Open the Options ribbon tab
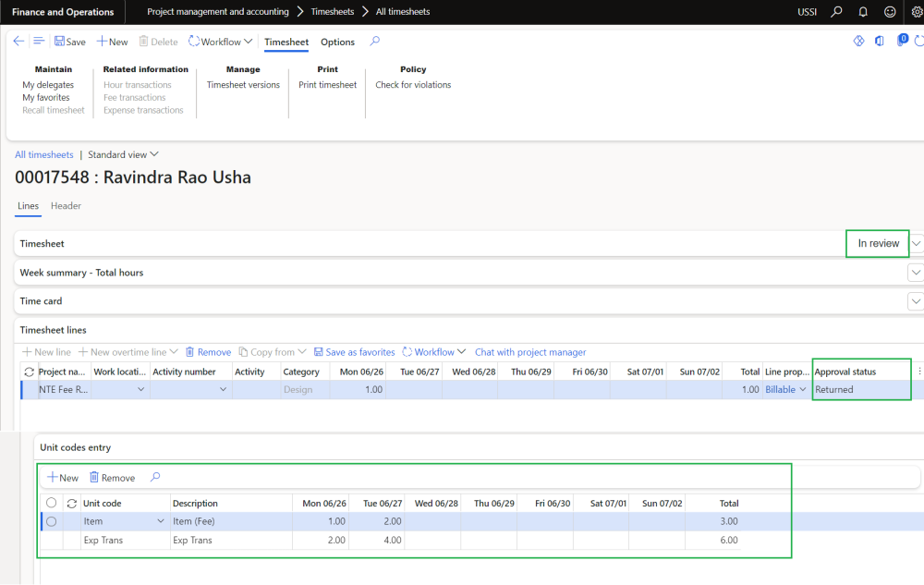 337,42
